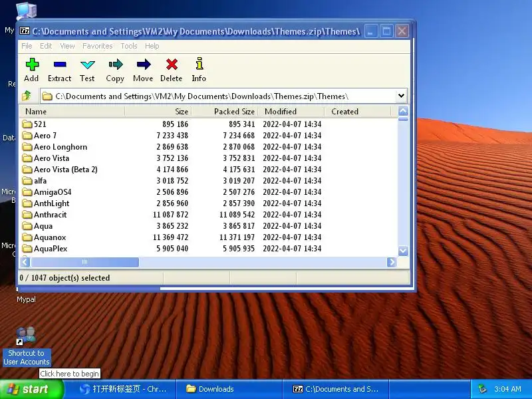Click the horizontal scrollbar right arrow
The width and height of the screenshot is (532, 399).
pos(392,262)
